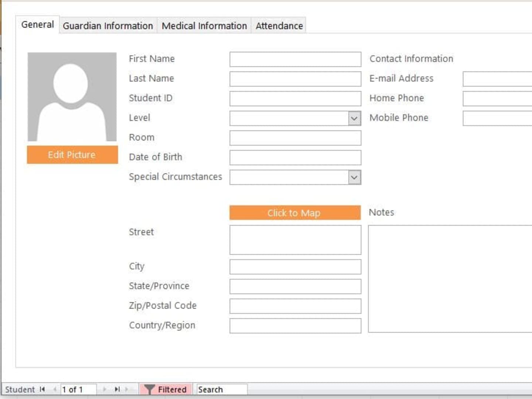Click the E-mail Address field
The width and height of the screenshot is (532, 399).
(x=497, y=79)
